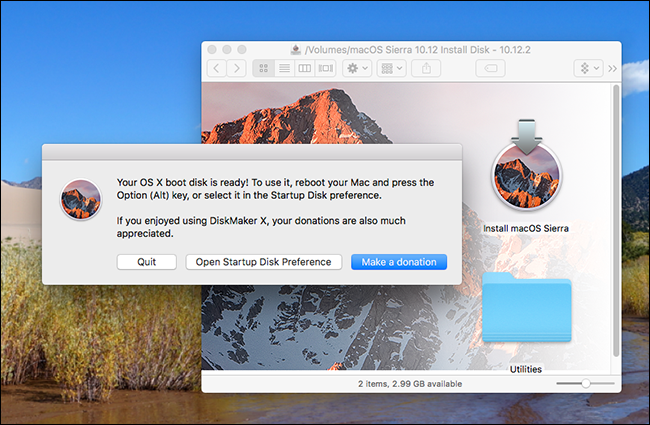Minimize the Finder window
The height and width of the screenshot is (425, 650).
(x=227, y=50)
